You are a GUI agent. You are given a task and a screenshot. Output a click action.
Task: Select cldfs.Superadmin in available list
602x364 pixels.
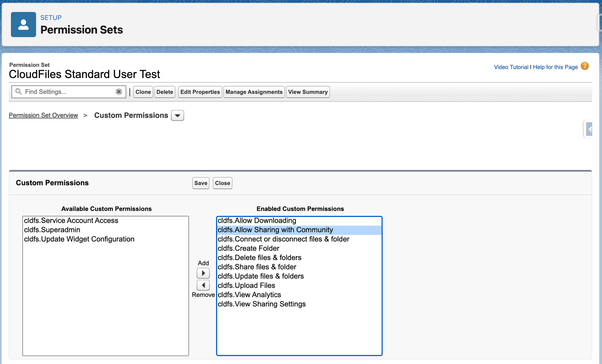point(52,230)
